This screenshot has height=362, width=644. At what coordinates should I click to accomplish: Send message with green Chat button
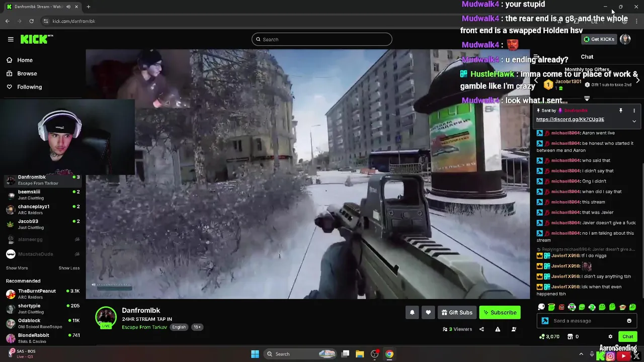(x=627, y=337)
